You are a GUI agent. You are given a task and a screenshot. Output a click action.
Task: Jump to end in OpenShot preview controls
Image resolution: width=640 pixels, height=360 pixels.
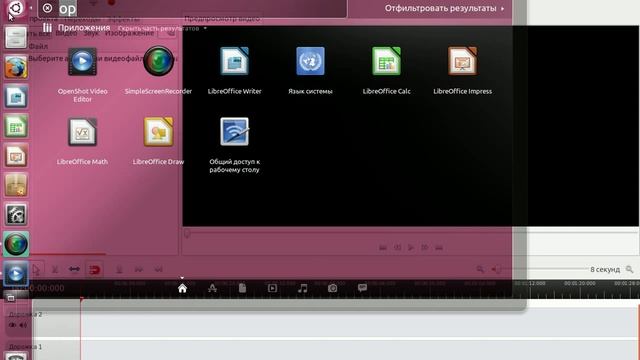[x=439, y=247]
